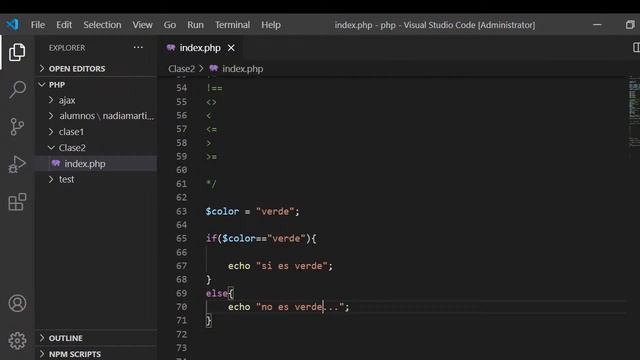Image resolution: width=640 pixels, height=360 pixels.
Task: Click the VS Code logo icon
Action: click(12, 24)
